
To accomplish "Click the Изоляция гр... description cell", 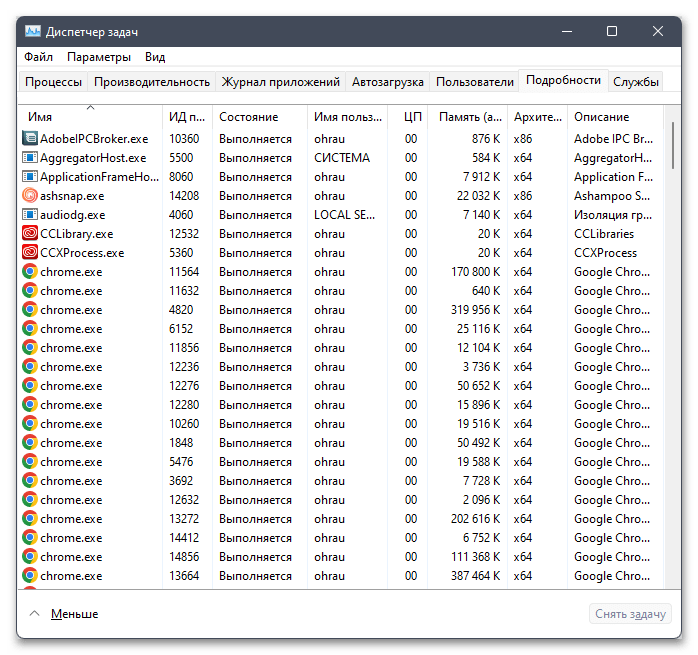I will click(x=613, y=215).
